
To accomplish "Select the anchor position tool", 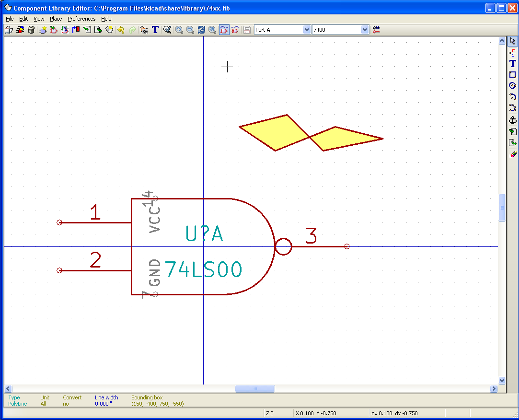I will (512, 120).
